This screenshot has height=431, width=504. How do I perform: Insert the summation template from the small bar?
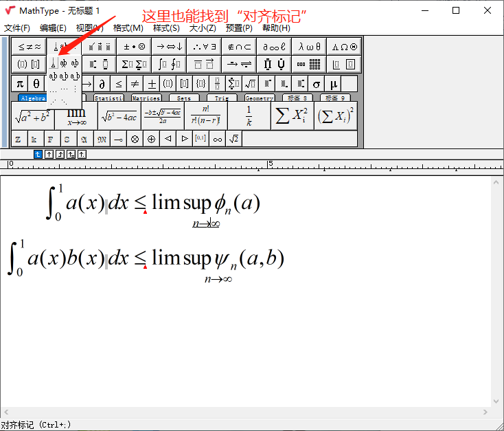[233, 84]
